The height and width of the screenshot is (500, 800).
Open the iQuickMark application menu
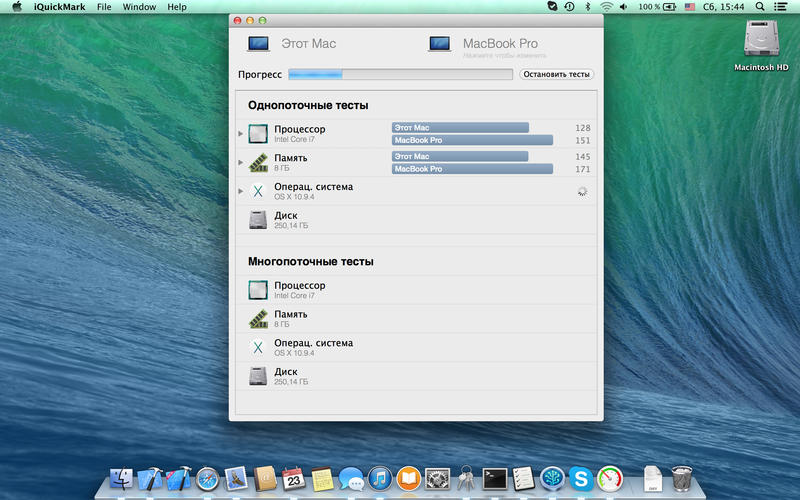tap(60, 7)
